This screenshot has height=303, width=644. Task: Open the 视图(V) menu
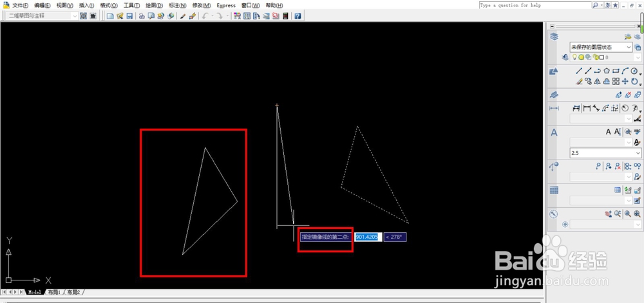pyautogui.click(x=64, y=5)
